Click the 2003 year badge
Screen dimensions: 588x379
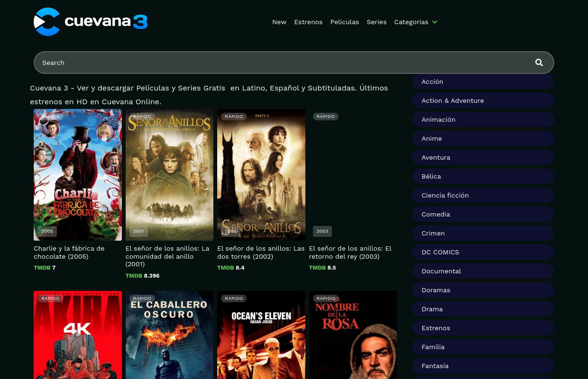coord(322,231)
